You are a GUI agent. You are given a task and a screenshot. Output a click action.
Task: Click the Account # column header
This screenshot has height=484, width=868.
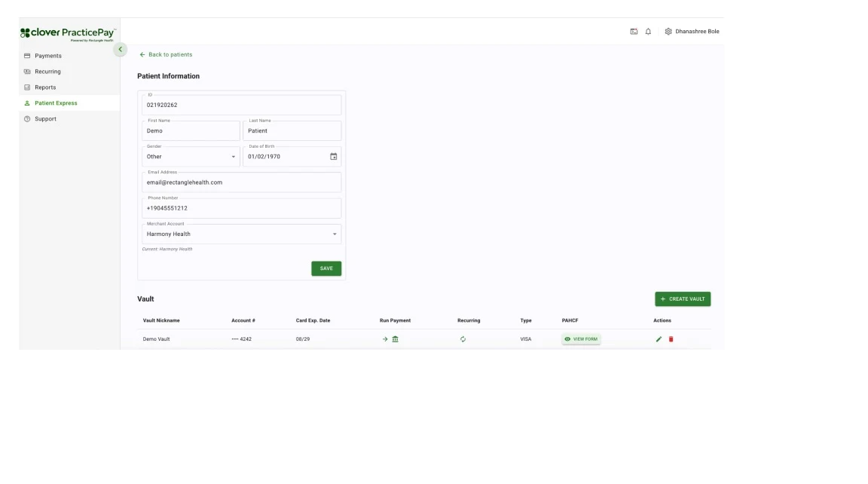click(243, 320)
